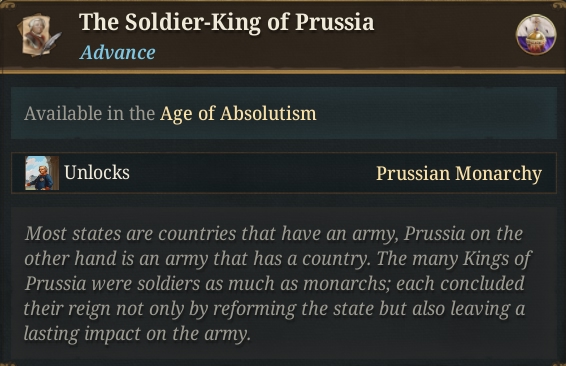Click the title The Soldier-King of Prussia
The image size is (566, 366).
click(226, 22)
